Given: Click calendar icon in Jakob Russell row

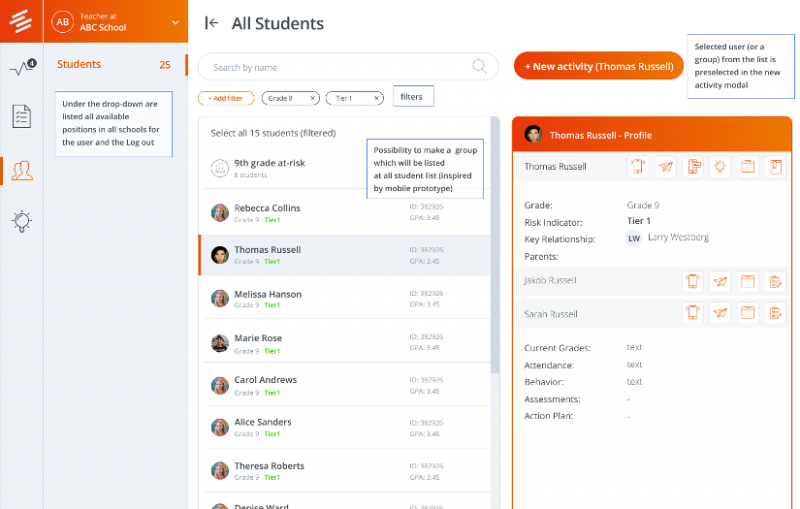Looking at the screenshot, I should coord(747,281).
